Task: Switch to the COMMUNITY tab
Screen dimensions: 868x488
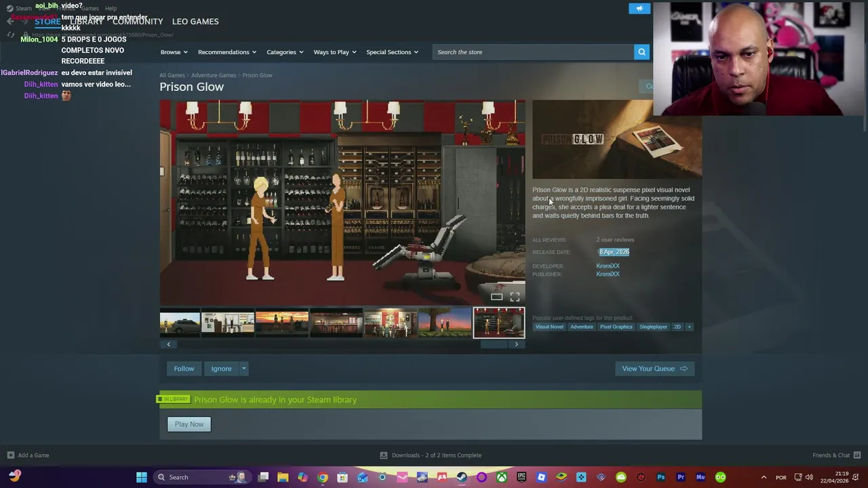Action: [138, 22]
